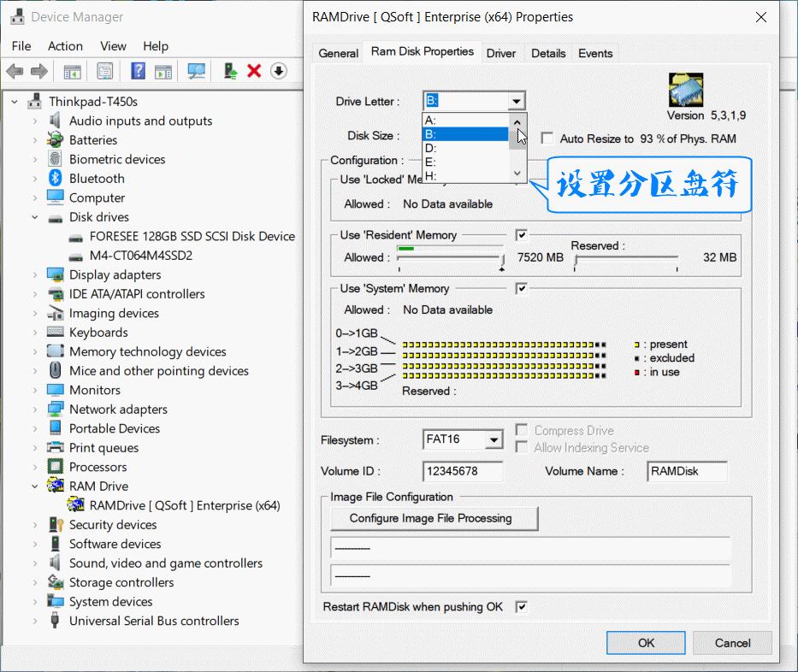Click Configure Image File Processing button

[434, 518]
